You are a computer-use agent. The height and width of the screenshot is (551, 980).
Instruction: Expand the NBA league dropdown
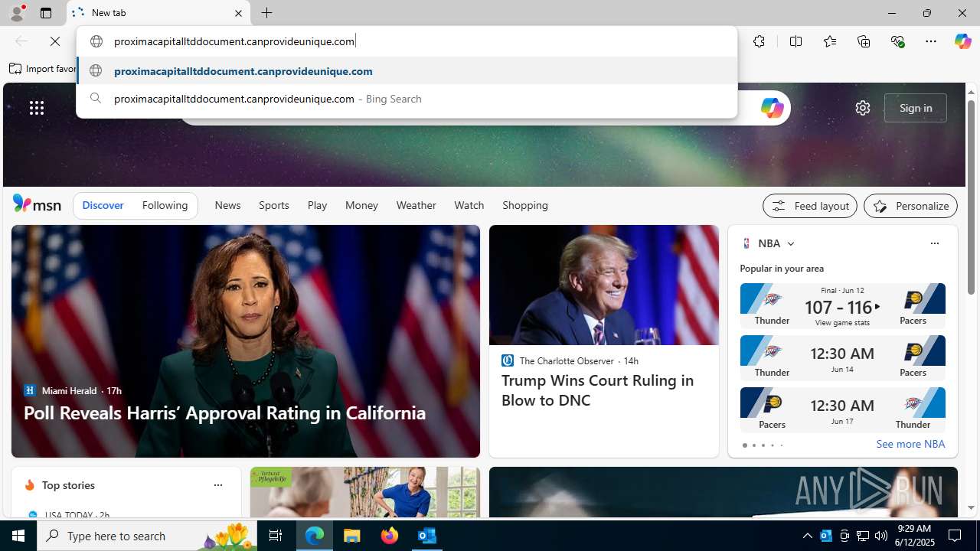pyautogui.click(x=790, y=244)
